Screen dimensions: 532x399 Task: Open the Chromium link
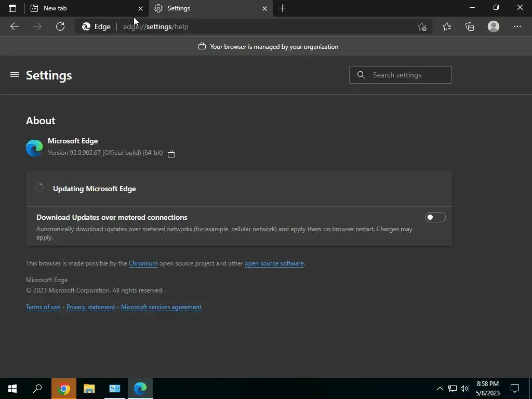coord(143,263)
